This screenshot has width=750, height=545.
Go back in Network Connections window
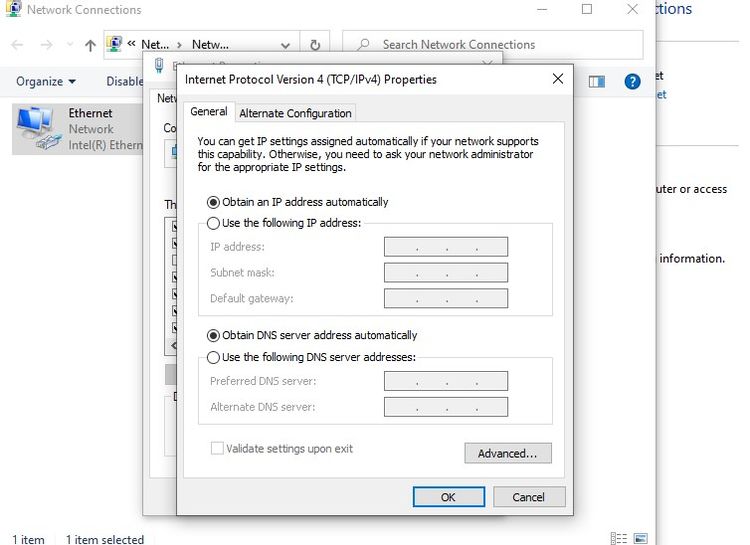[17, 45]
